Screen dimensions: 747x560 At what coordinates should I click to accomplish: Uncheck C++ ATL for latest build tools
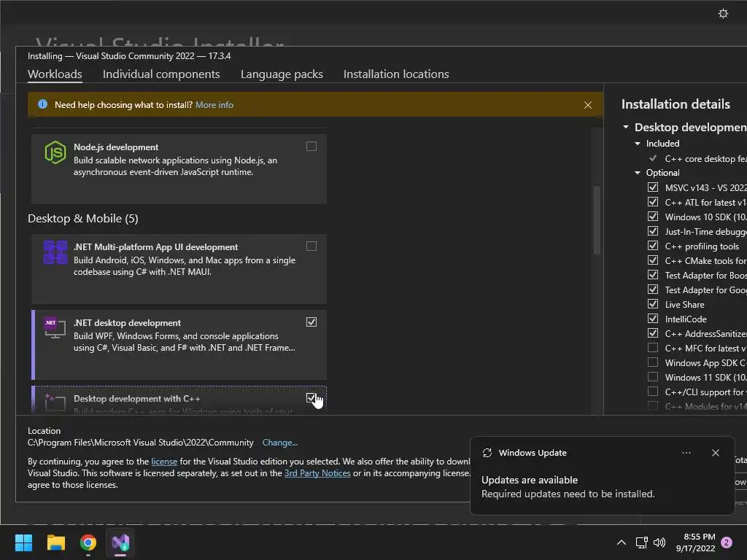(x=653, y=202)
